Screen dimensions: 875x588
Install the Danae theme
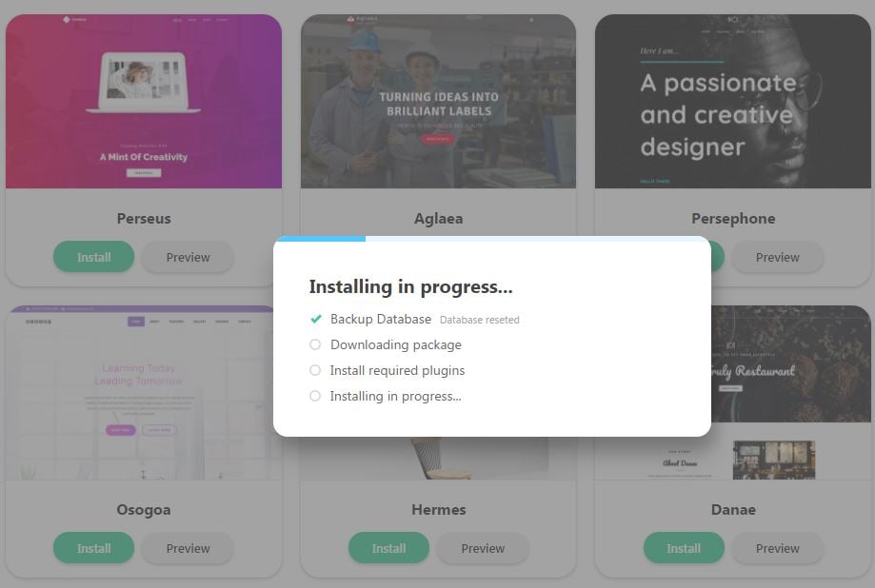point(684,548)
